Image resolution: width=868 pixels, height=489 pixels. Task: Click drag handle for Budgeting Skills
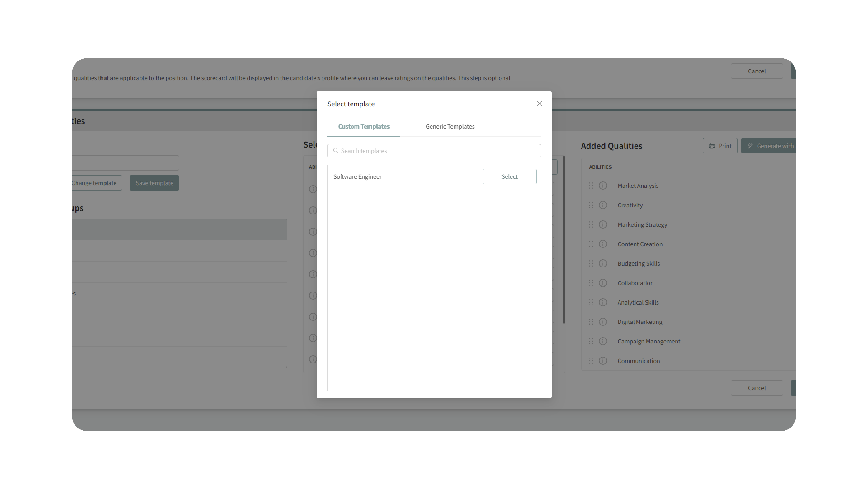(591, 263)
